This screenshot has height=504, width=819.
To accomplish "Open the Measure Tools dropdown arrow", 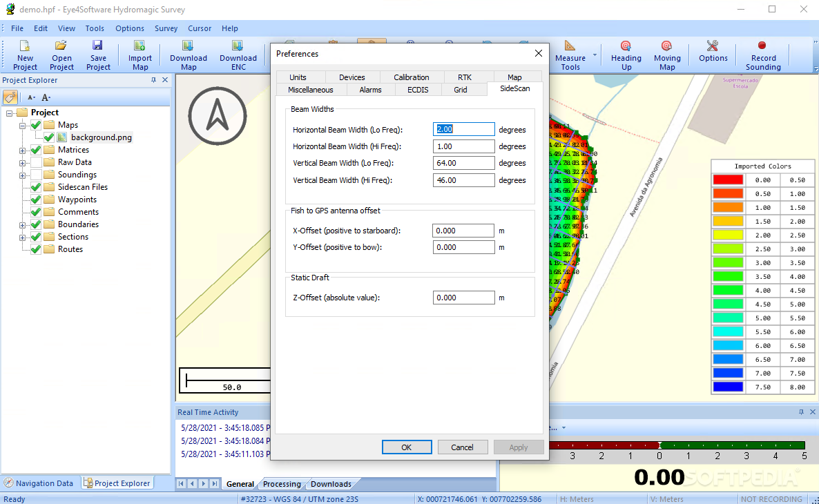I will pyautogui.click(x=595, y=55).
